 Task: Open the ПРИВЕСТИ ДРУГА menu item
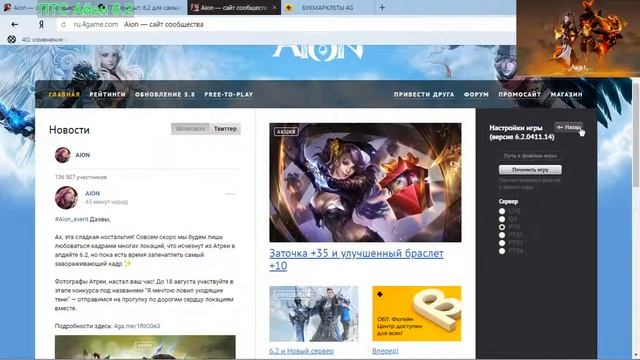424,94
